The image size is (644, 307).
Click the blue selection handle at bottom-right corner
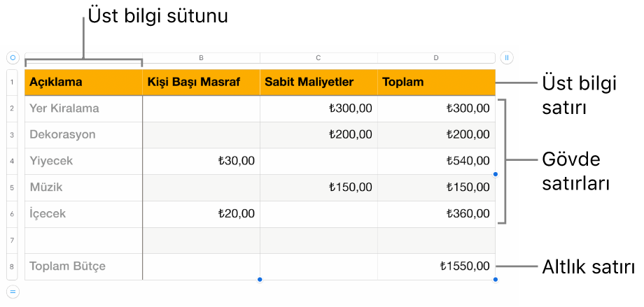click(x=496, y=280)
